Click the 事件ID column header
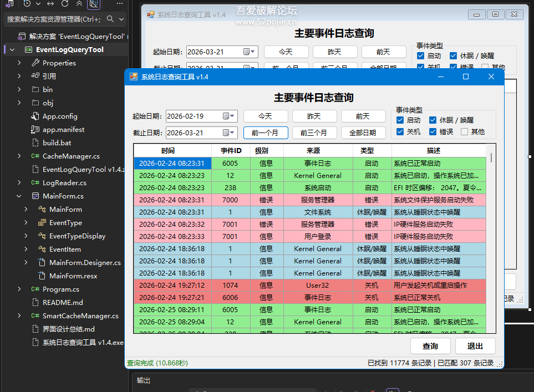Image resolution: width=534 pixels, height=392 pixels. (x=231, y=151)
